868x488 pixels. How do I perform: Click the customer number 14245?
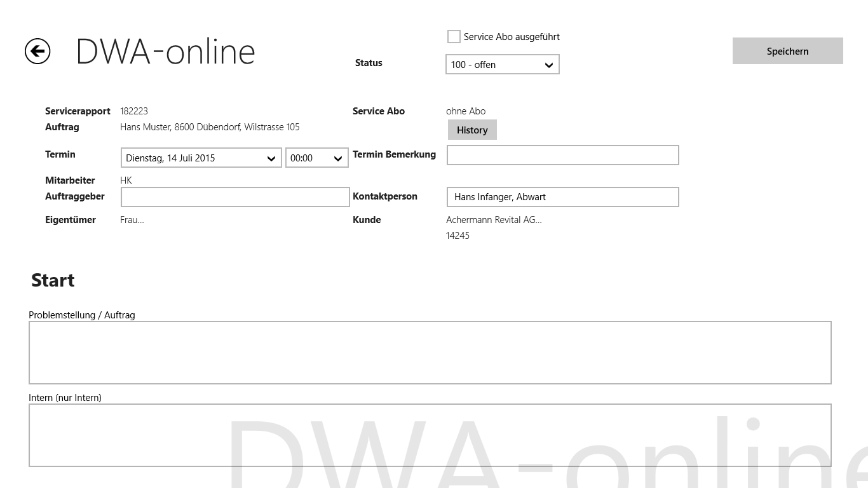point(458,236)
